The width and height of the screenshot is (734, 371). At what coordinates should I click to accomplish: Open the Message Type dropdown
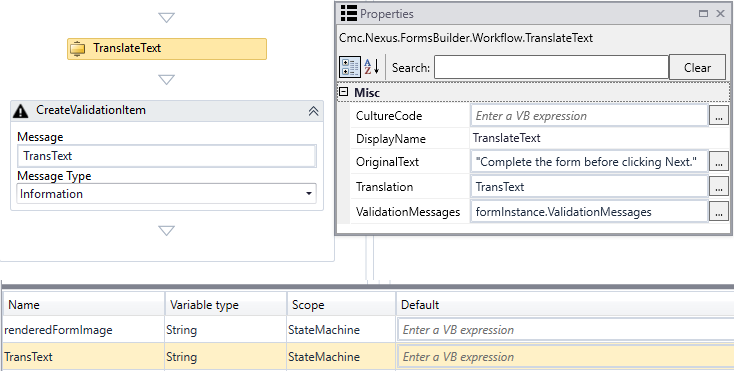(x=167, y=194)
